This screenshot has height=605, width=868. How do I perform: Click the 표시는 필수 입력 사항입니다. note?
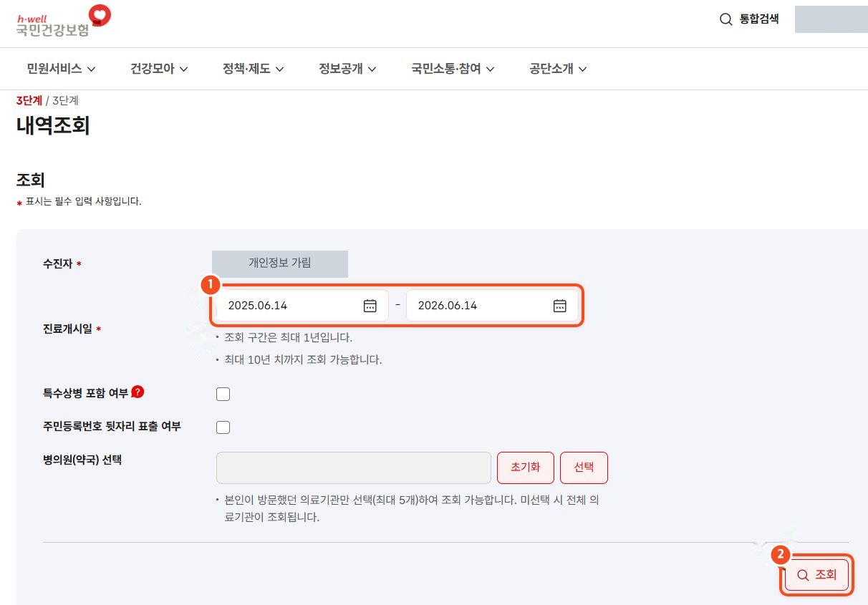tap(83, 201)
